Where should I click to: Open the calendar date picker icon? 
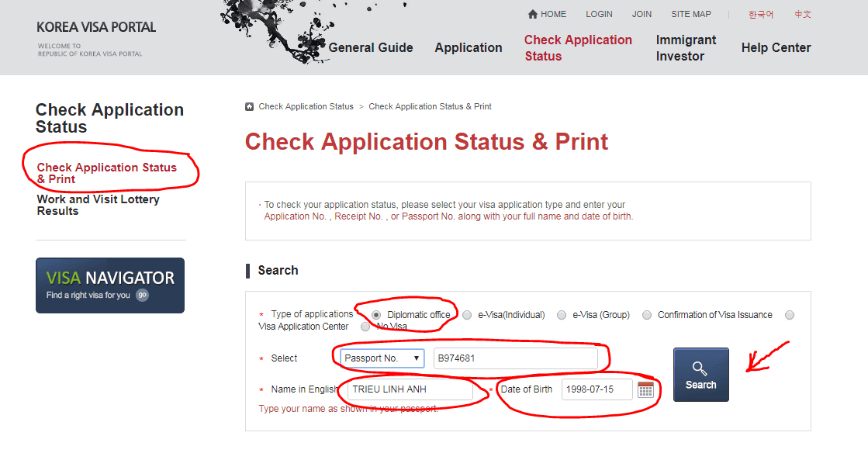click(x=645, y=389)
